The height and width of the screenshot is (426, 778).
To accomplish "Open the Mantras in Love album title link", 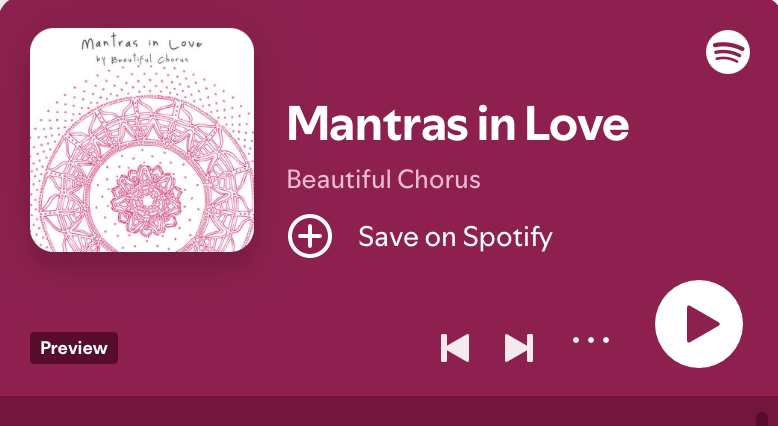I will 457,123.
